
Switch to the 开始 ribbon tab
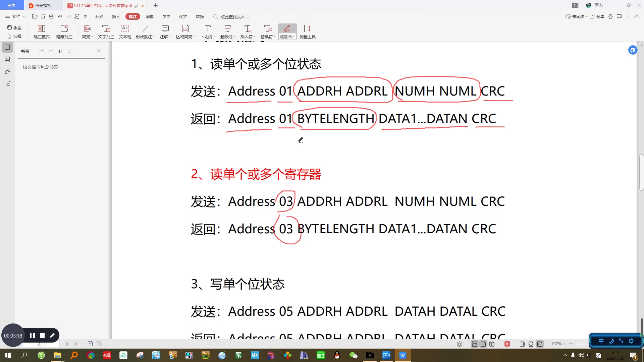pyautogui.click(x=99, y=16)
